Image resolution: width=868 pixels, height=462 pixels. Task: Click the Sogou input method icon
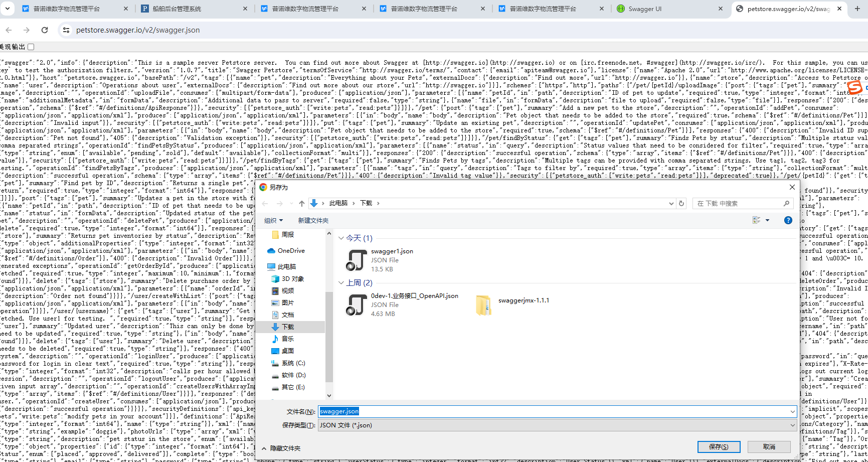tap(855, 88)
